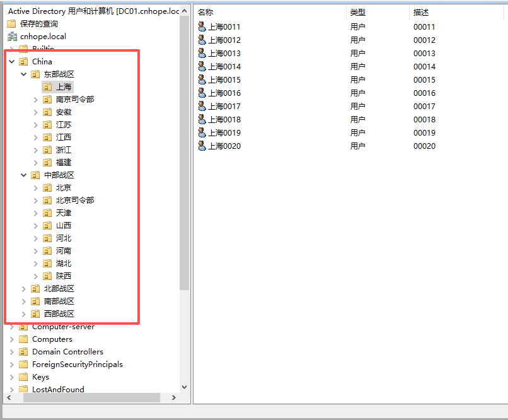Click the user icon beside 上海0019
Viewport: 508px width, 420px height.
coord(202,133)
